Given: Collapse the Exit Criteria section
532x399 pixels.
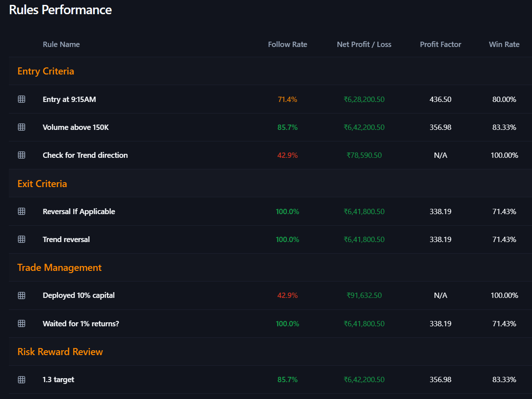Looking at the screenshot, I should pyautogui.click(x=42, y=184).
